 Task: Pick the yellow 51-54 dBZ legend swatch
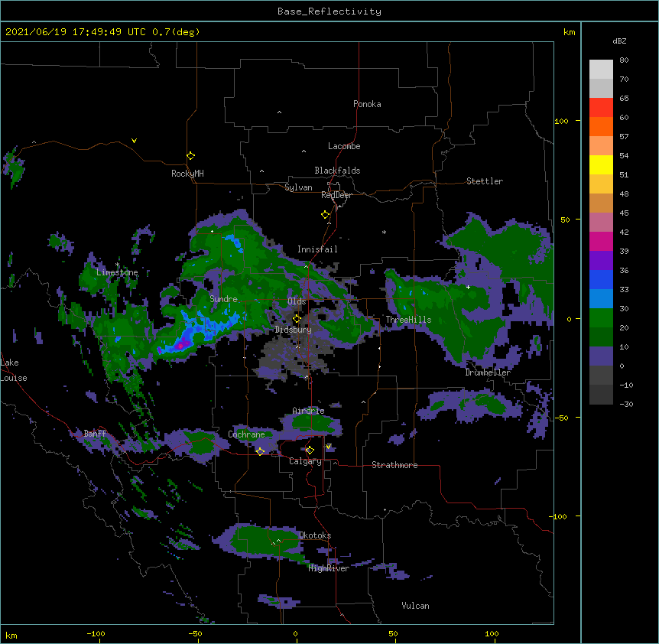[x=601, y=164]
